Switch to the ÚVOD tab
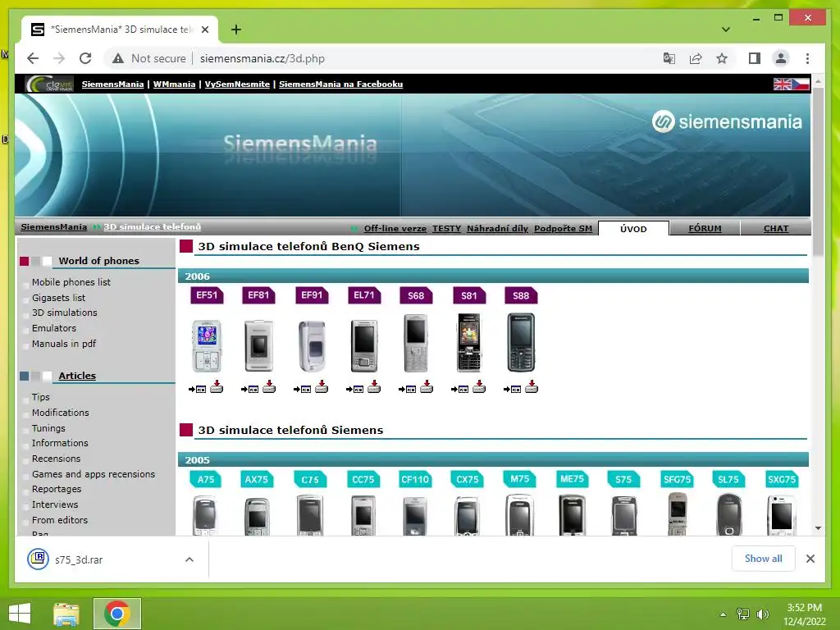The image size is (840, 630). pyautogui.click(x=633, y=229)
